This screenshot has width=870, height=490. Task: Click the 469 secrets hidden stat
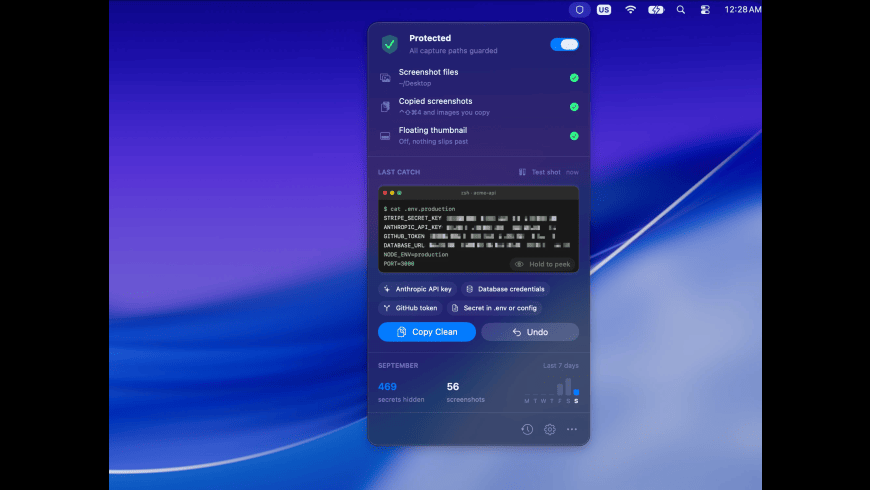click(x=401, y=392)
